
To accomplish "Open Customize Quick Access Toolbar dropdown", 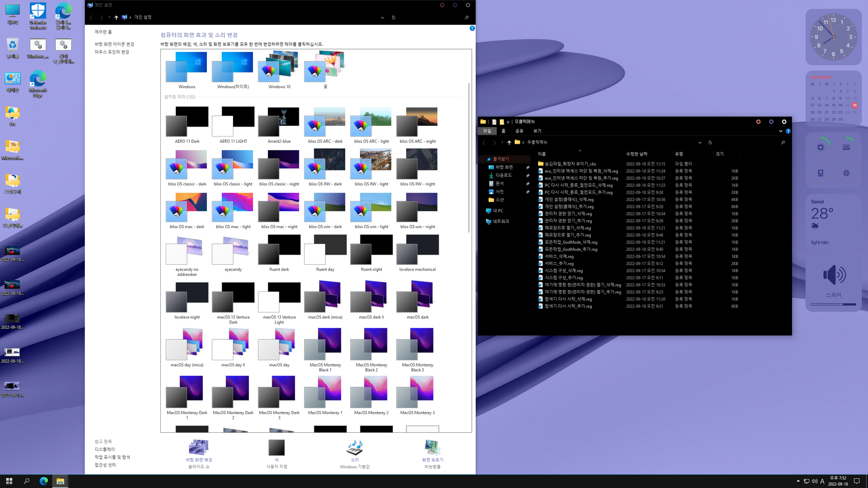I will (x=508, y=122).
